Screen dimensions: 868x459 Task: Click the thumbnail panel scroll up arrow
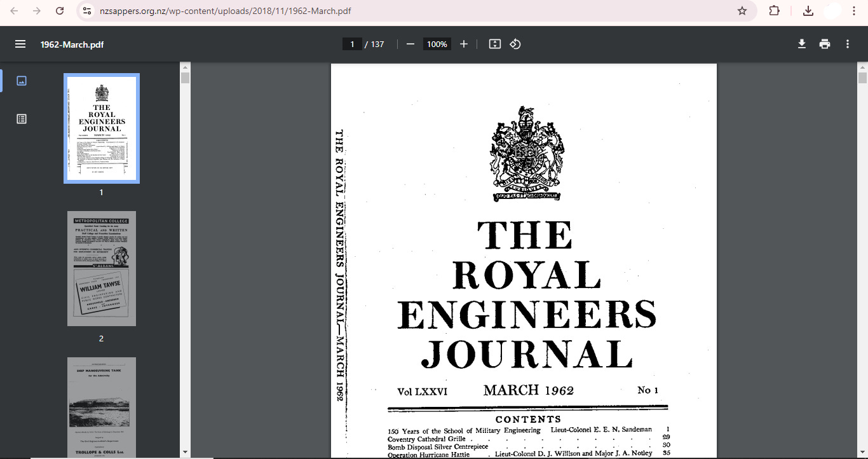pyautogui.click(x=185, y=66)
